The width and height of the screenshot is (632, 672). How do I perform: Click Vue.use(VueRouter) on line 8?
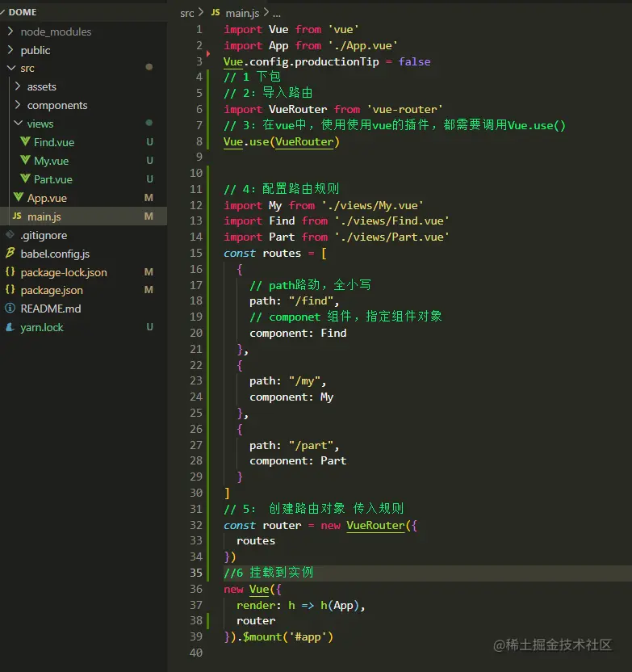coord(282,142)
